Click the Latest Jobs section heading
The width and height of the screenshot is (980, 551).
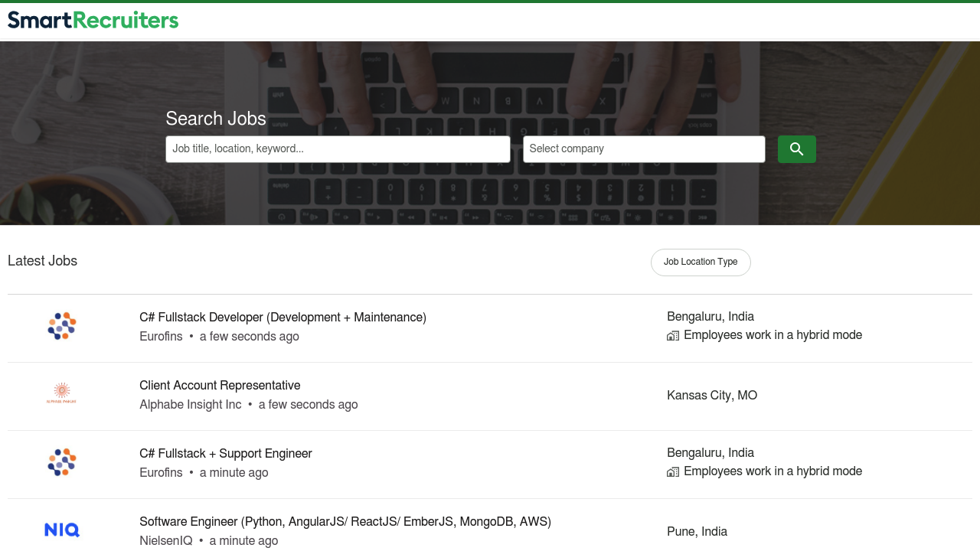tap(42, 260)
